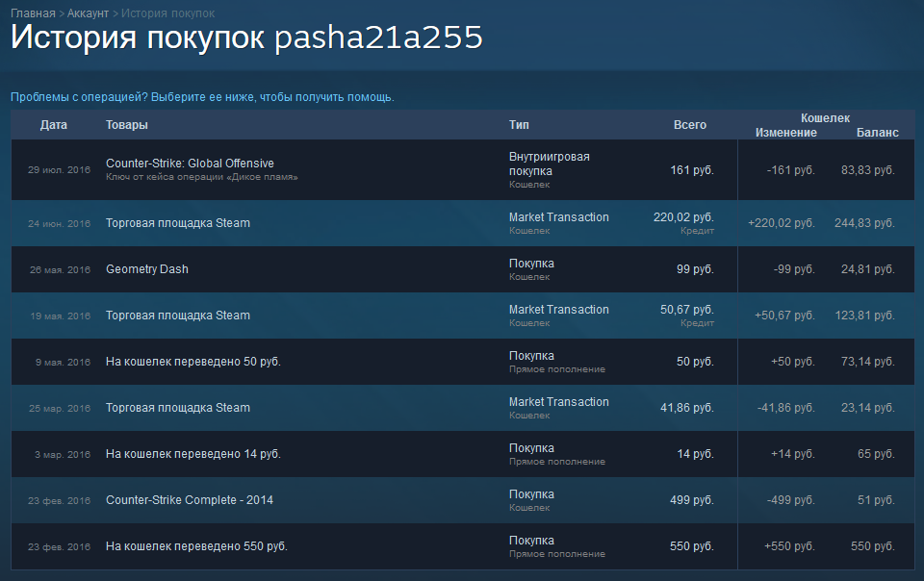Click the Товары column header
Screen dimensions: 924x581
pyautogui.click(x=127, y=125)
